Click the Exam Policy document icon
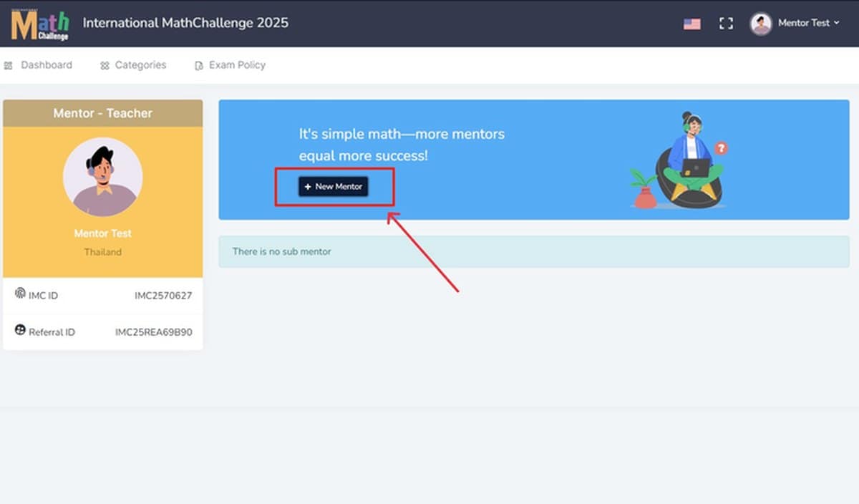The image size is (859, 504). click(x=199, y=65)
